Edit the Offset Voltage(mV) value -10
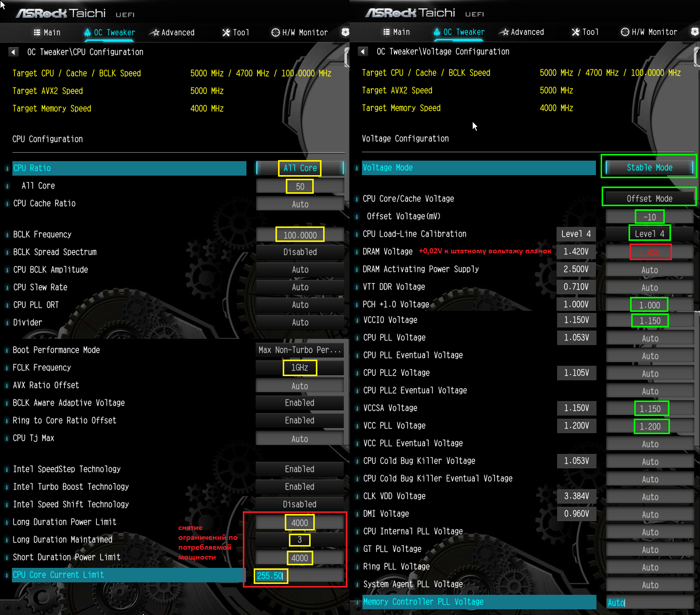 click(x=649, y=217)
